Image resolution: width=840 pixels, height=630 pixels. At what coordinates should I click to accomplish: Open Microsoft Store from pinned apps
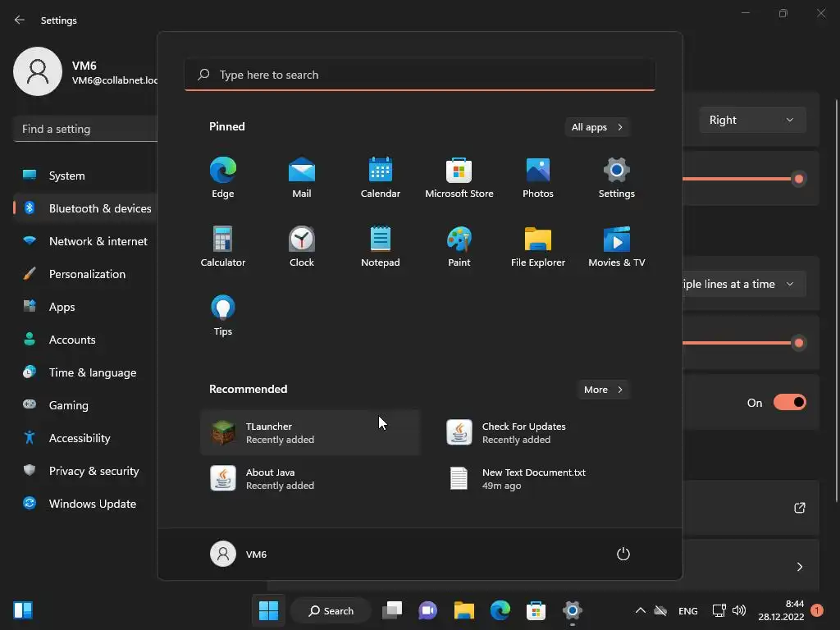(459, 178)
